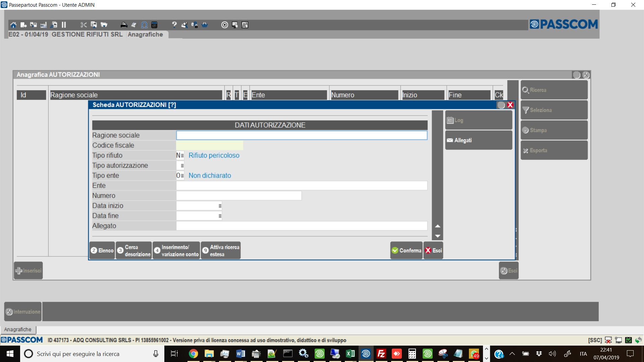Viewport: 644px width, 362px height.
Task: Click the Home icon in toolbar
Action: [13, 25]
